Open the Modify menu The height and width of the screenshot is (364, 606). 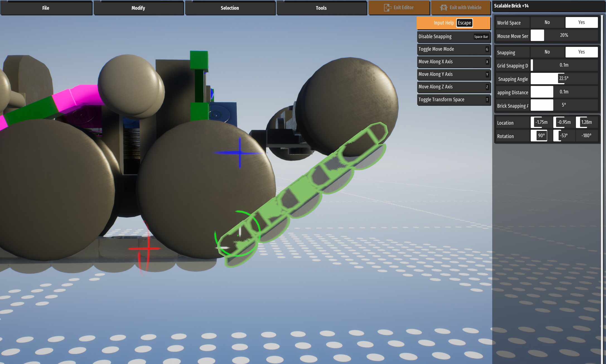click(x=138, y=8)
